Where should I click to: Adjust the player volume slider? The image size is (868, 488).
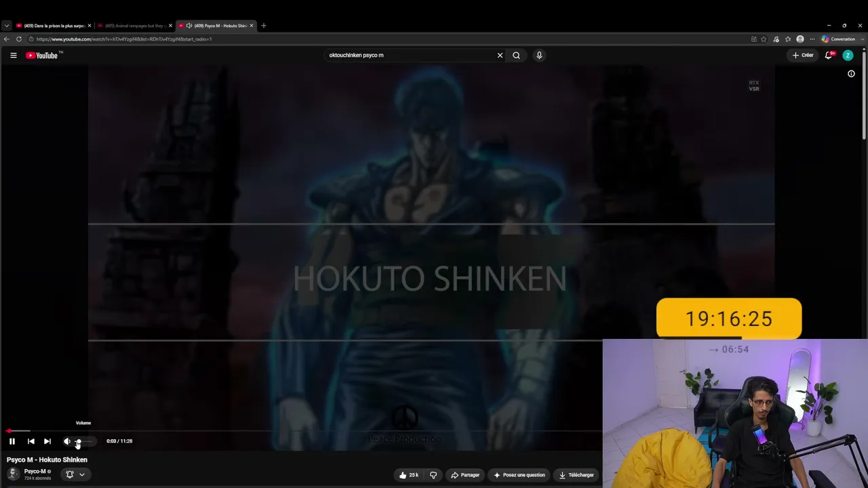(83, 441)
